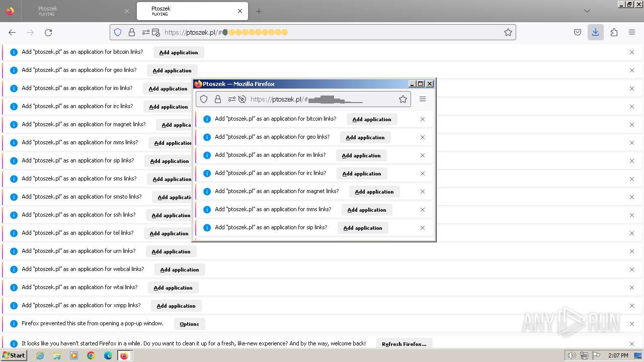
Task: View site security padlock in main window
Action: [x=132, y=32]
